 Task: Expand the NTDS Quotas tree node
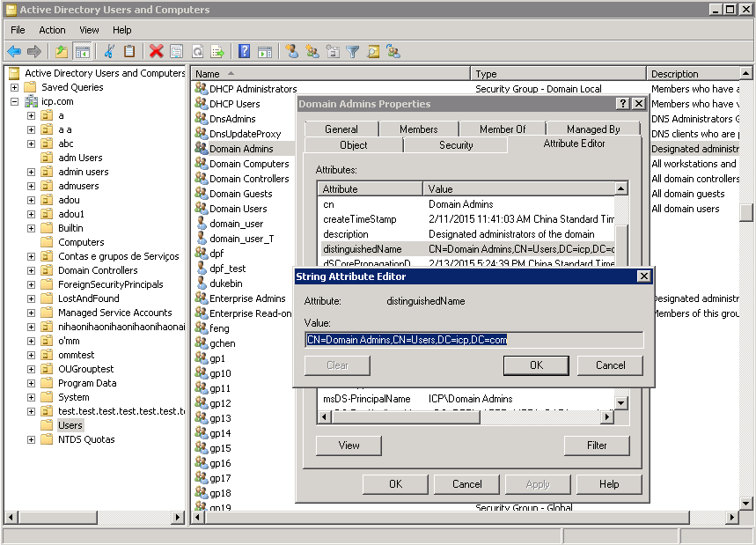tap(32, 440)
